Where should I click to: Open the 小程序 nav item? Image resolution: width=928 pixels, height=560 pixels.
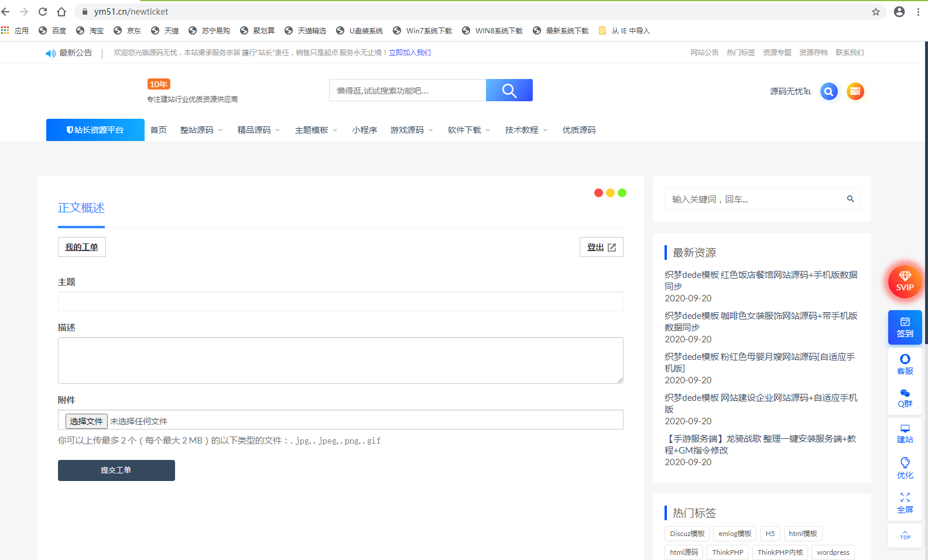tap(365, 130)
